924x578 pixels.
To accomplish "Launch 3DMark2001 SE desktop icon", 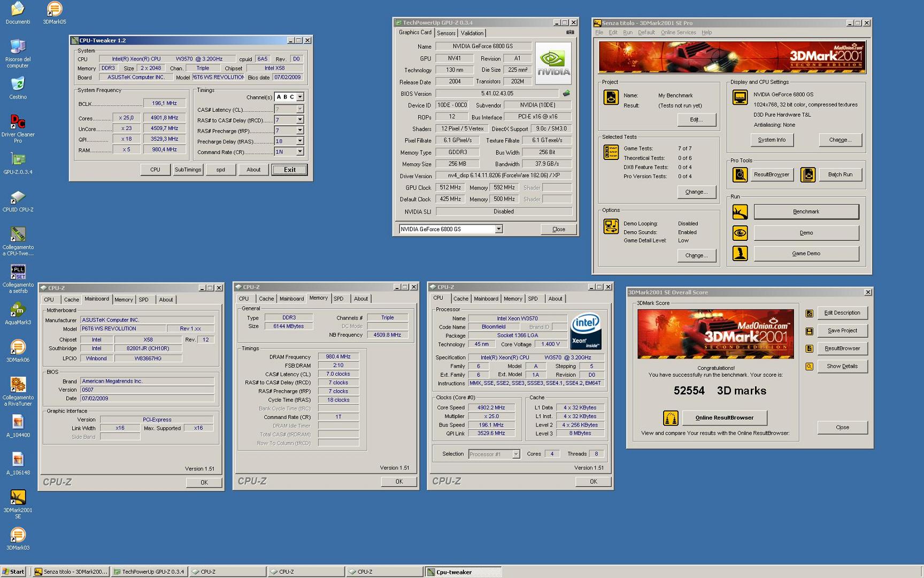I will pyautogui.click(x=18, y=504).
